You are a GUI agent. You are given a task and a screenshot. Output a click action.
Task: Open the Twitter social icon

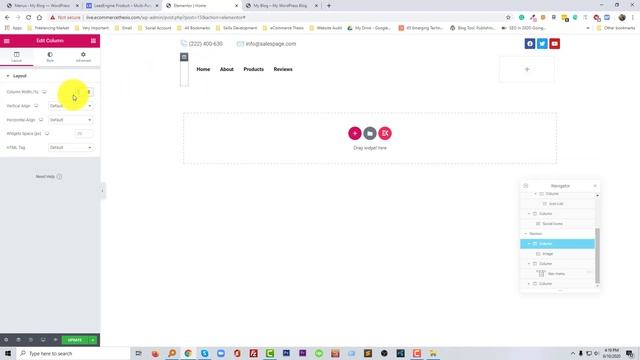[x=542, y=44]
